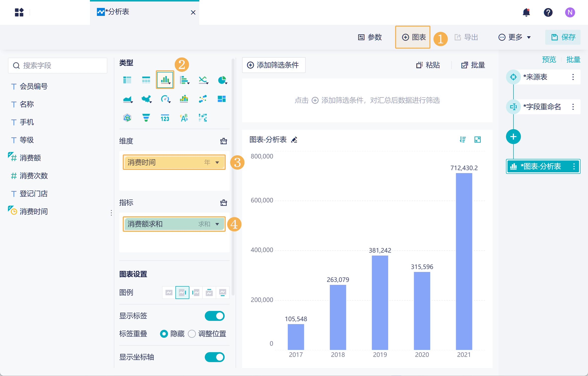Click the chart sort icon

(462, 140)
